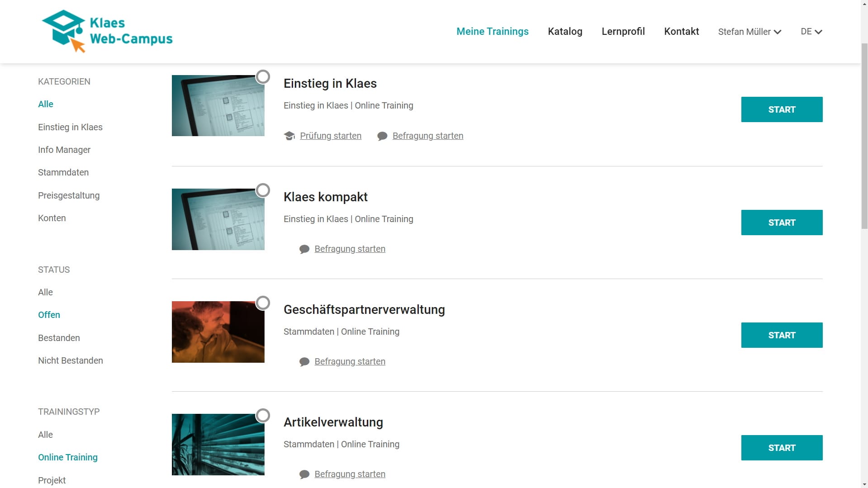Image resolution: width=868 pixels, height=488 pixels.
Task: Open the Einstieg in Klaes thumbnail image
Action: [x=218, y=105]
